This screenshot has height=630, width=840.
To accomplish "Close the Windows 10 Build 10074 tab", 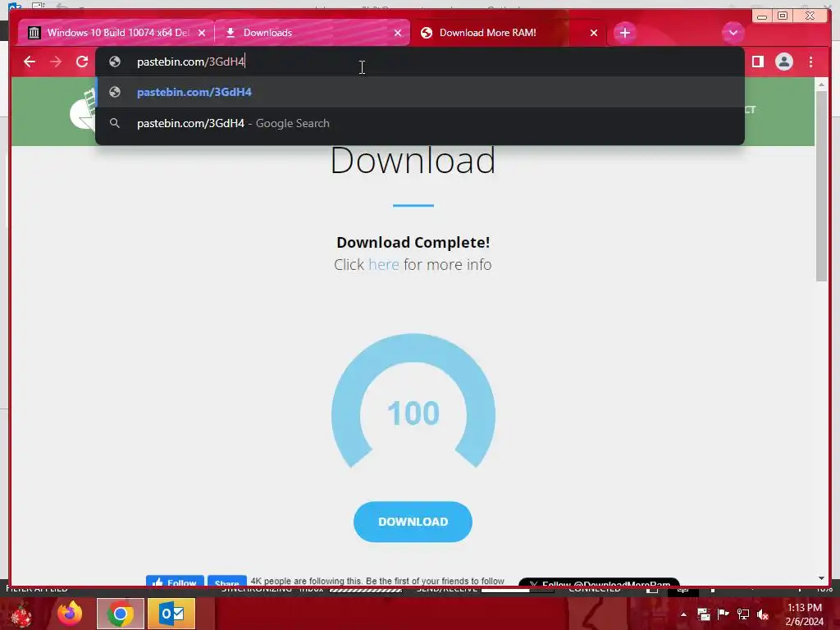I will click(x=202, y=33).
